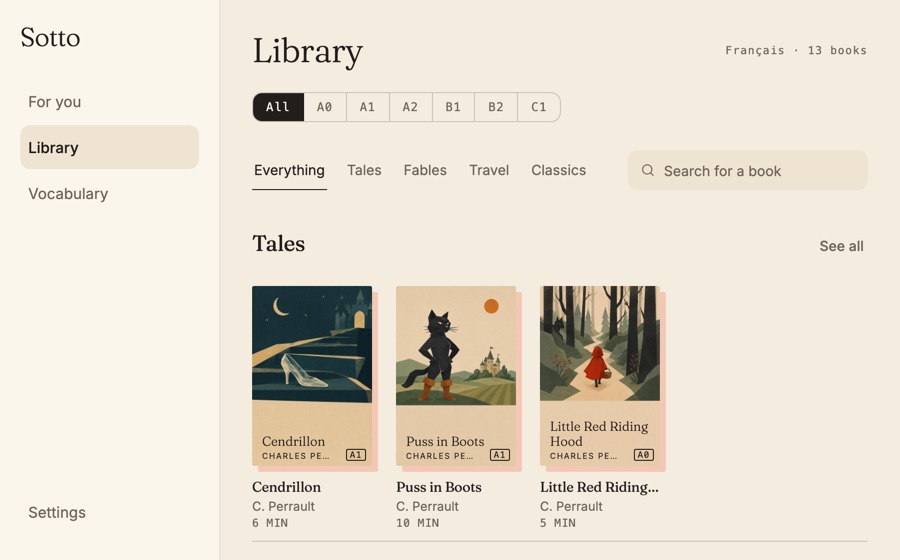Image resolution: width=900 pixels, height=560 pixels.
Task: Click See all for Tales section
Action: pyautogui.click(x=841, y=246)
